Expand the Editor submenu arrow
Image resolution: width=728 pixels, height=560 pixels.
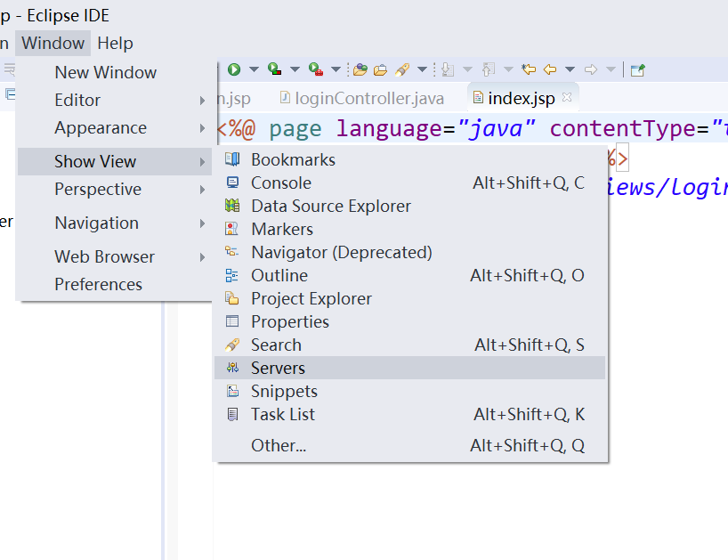(x=202, y=101)
